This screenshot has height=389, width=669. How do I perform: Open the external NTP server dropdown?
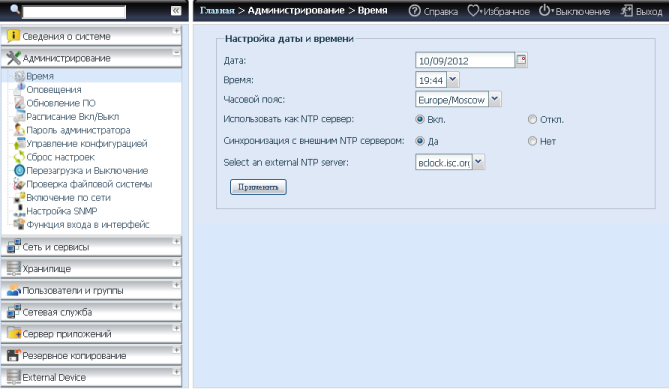(478, 162)
